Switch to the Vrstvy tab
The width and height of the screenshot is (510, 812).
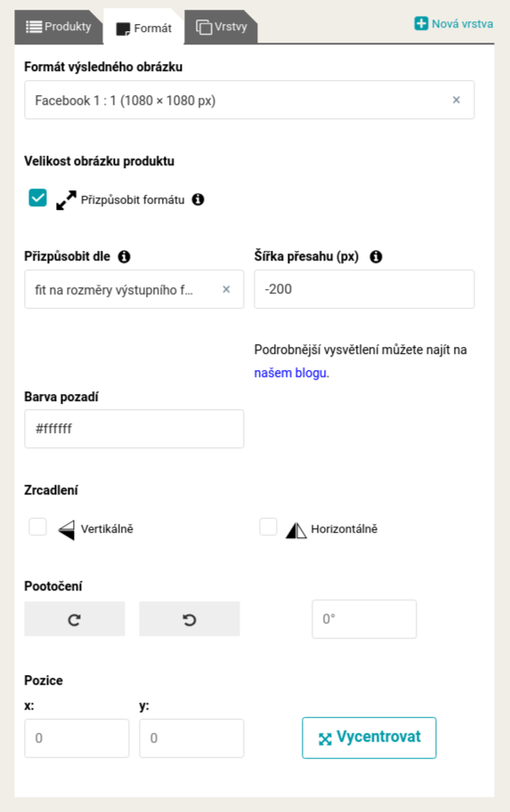point(222,27)
